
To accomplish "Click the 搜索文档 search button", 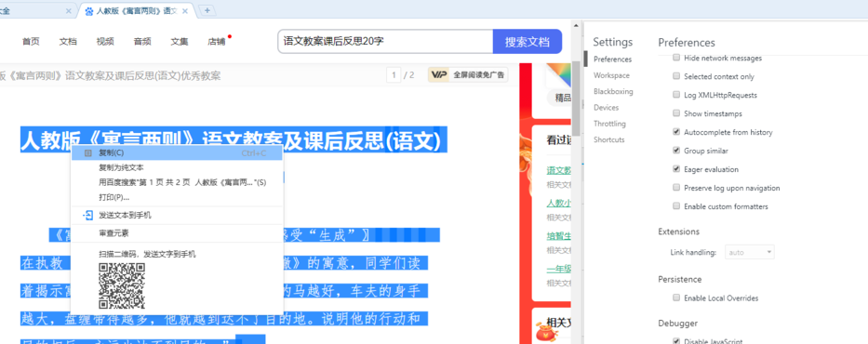I will 527,42.
